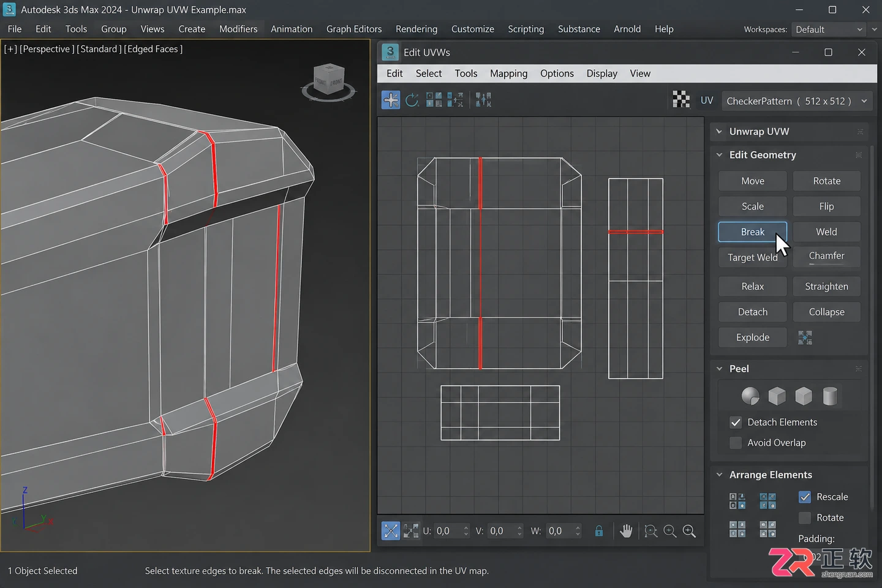This screenshot has height=588, width=882.
Task: Click the Weld button
Action: (826, 232)
